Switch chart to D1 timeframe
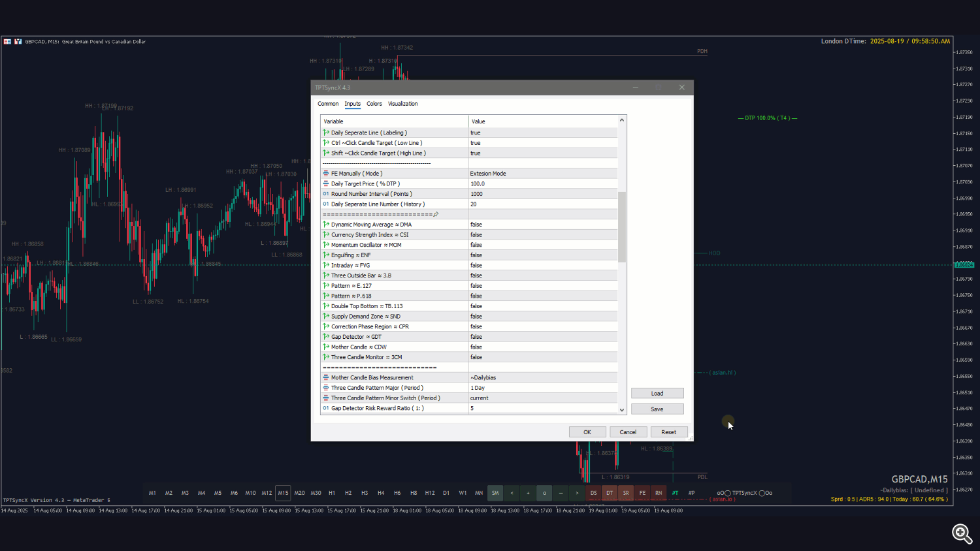This screenshot has height=551, width=980. pos(446,493)
